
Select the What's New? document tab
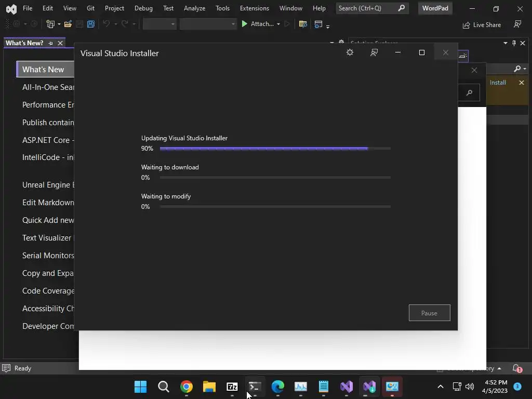(x=24, y=43)
